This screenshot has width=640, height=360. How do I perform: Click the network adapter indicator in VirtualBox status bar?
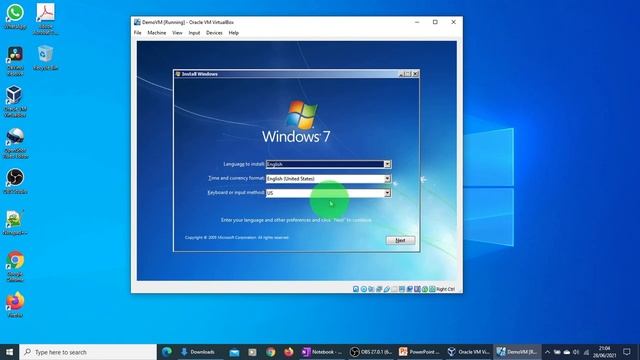379,289
